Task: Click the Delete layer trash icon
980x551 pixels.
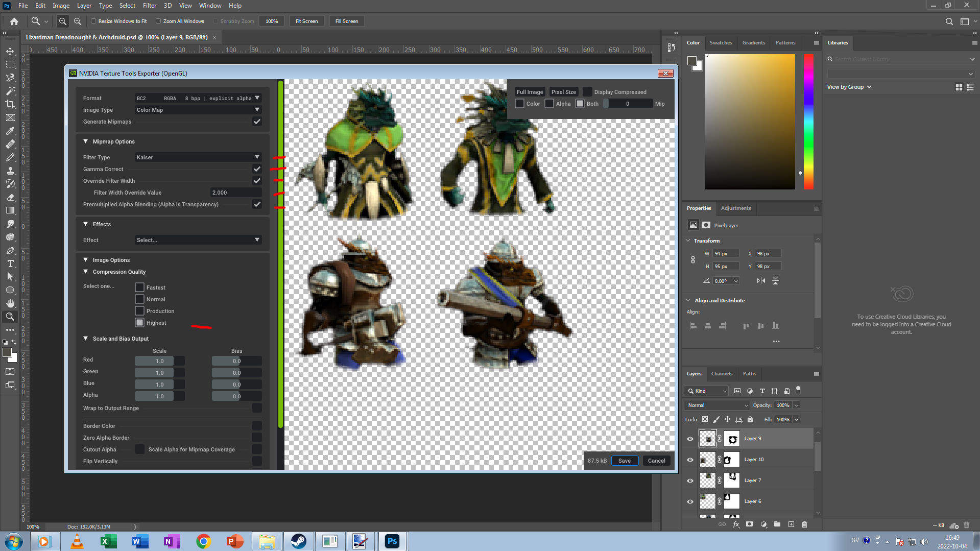Action: [x=804, y=524]
